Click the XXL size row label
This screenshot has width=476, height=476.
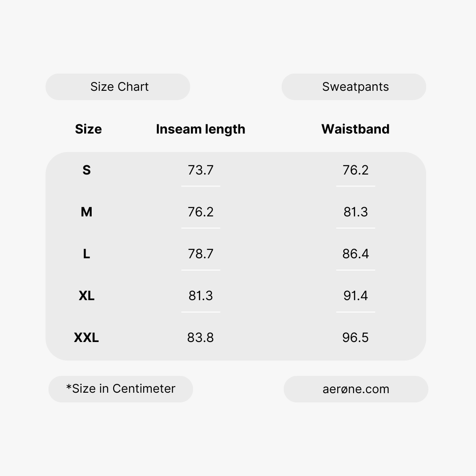(86, 338)
